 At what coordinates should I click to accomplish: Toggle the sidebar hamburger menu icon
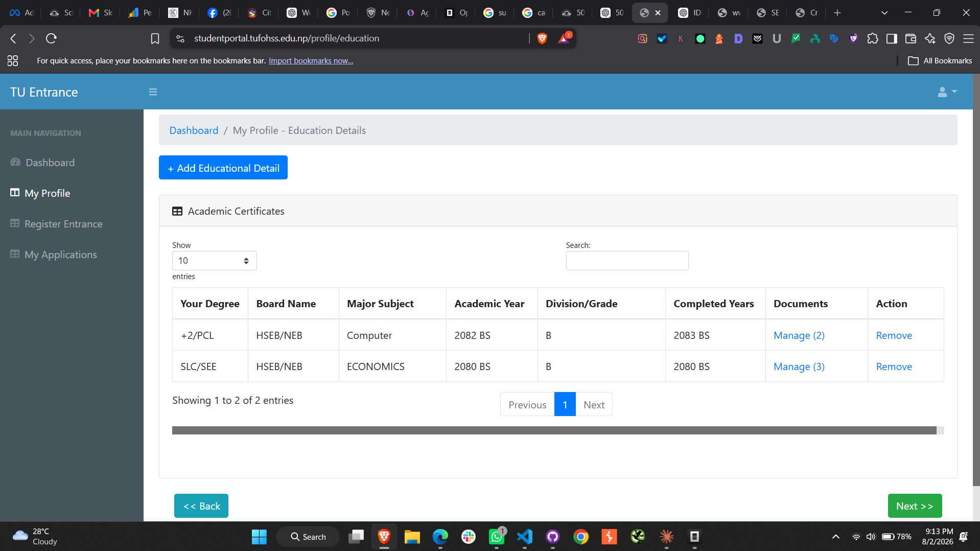[x=153, y=92]
